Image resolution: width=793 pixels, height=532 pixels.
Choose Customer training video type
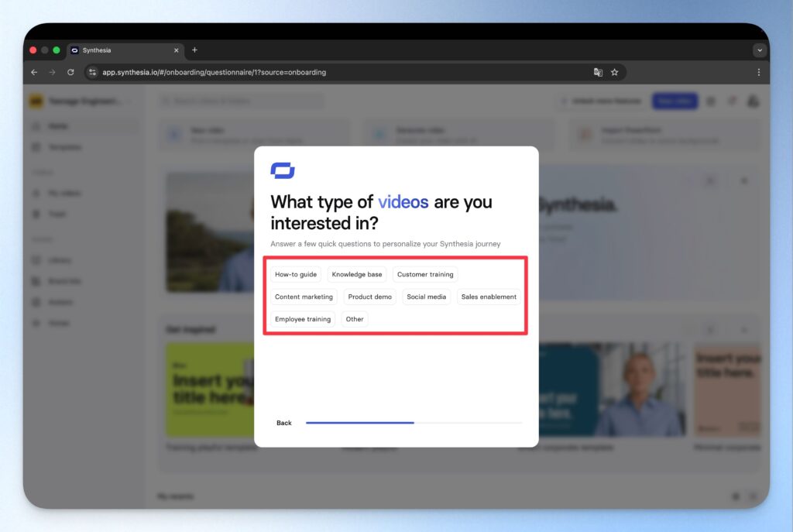tap(425, 274)
